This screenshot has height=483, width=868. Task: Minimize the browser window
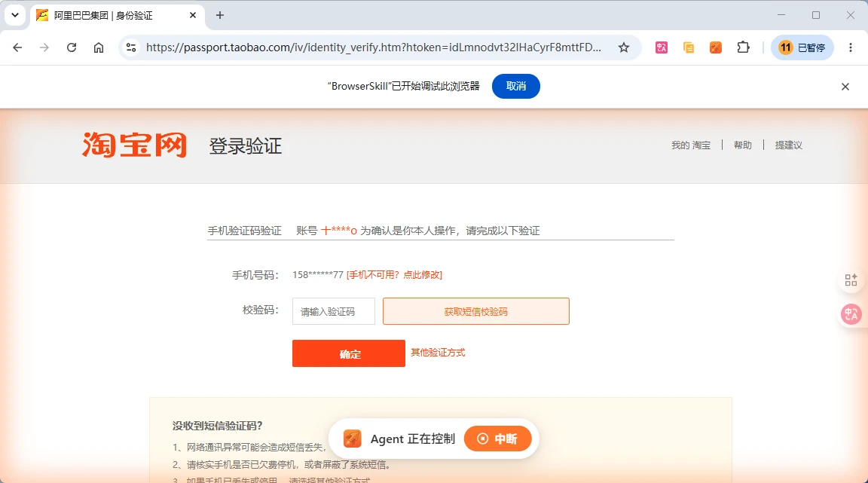[781, 15]
